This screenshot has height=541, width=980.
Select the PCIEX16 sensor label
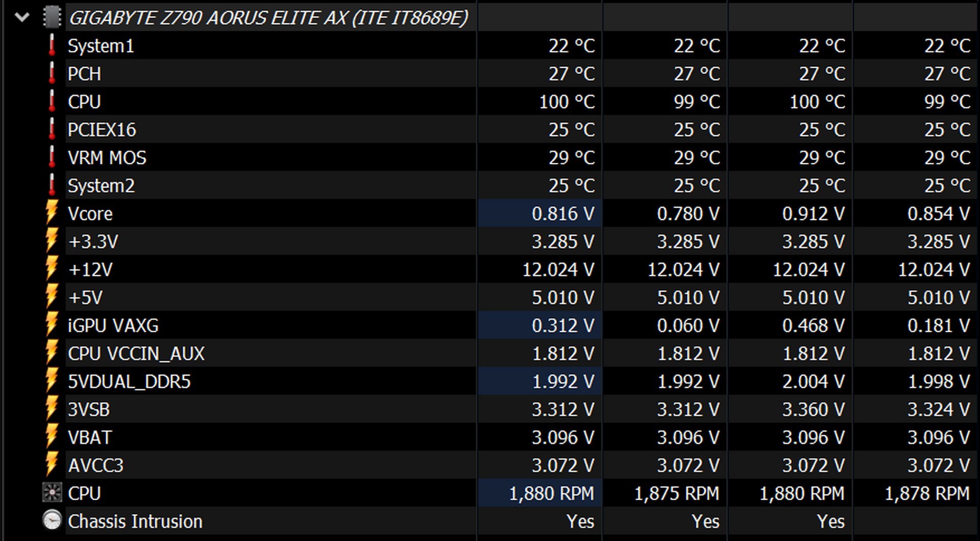102,130
